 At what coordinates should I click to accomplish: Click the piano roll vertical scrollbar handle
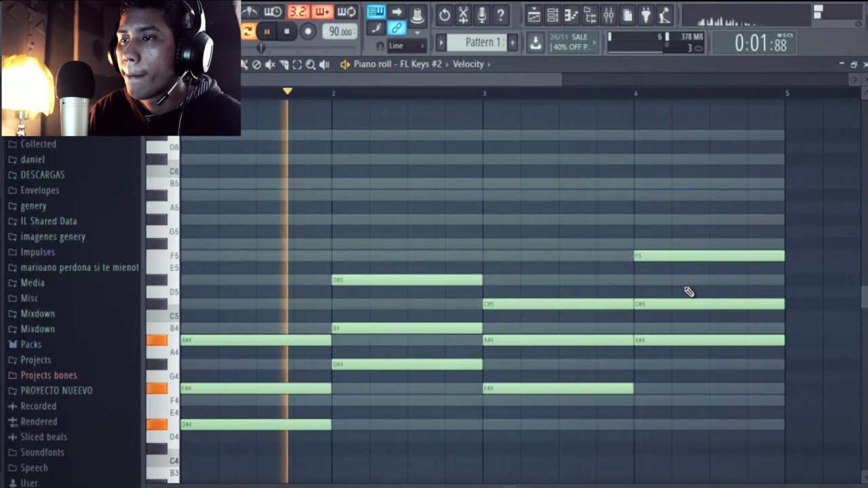point(864,296)
